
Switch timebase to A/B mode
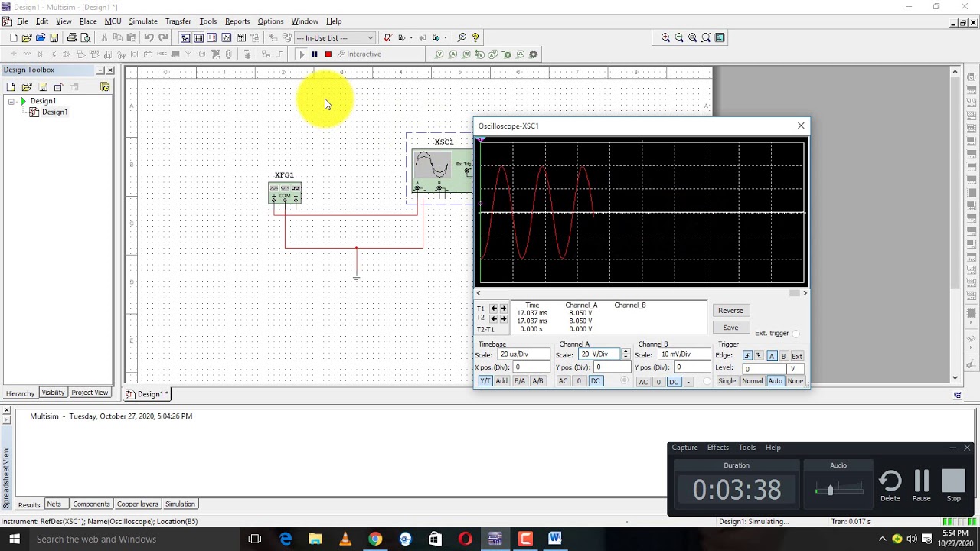(537, 381)
